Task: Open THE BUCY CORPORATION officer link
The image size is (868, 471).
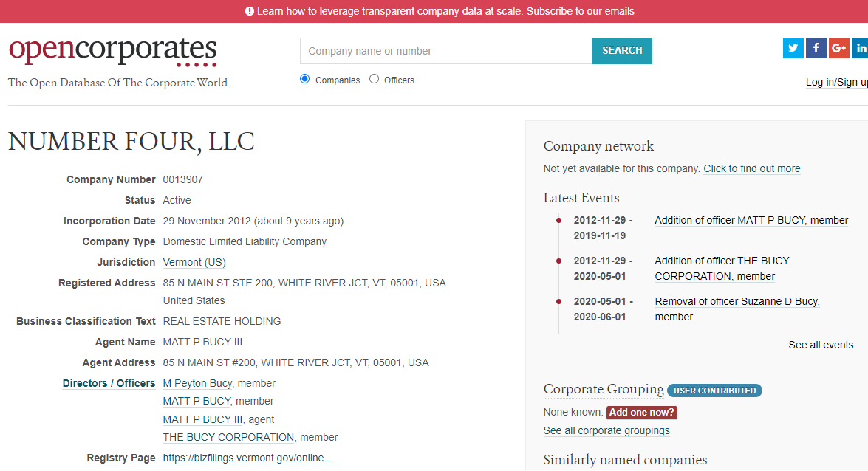Action: click(x=228, y=437)
